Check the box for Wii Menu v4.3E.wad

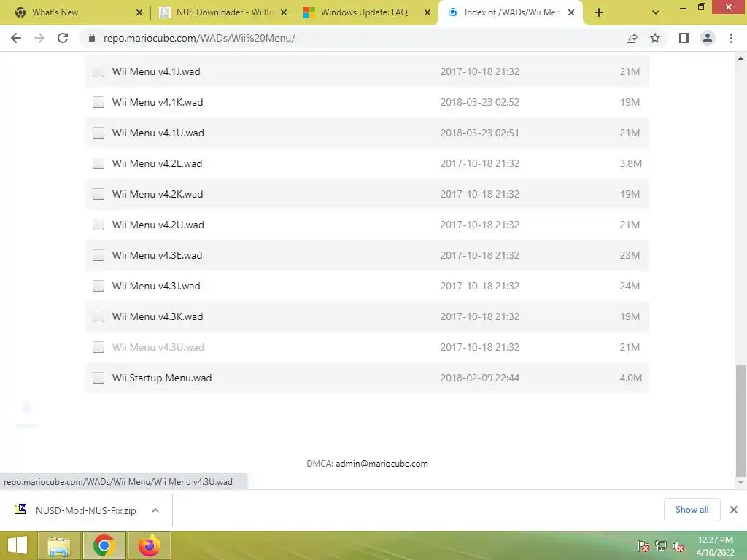(98, 255)
